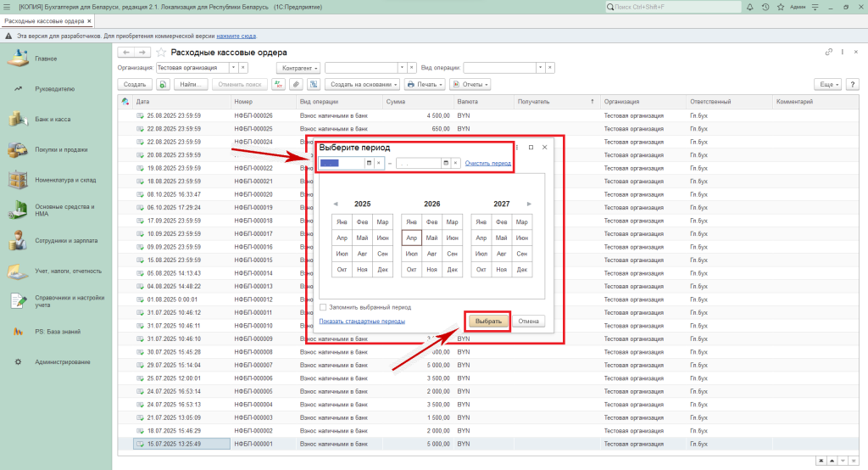Select Апр in the 2026 calendar

click(411, 238)
